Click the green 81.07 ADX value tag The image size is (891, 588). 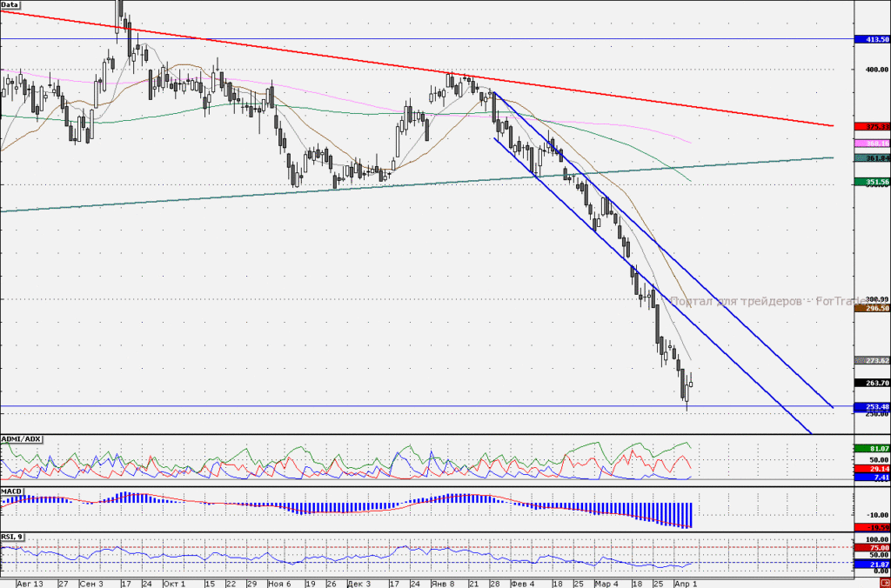pyautogui.click(x=872, y=449)
